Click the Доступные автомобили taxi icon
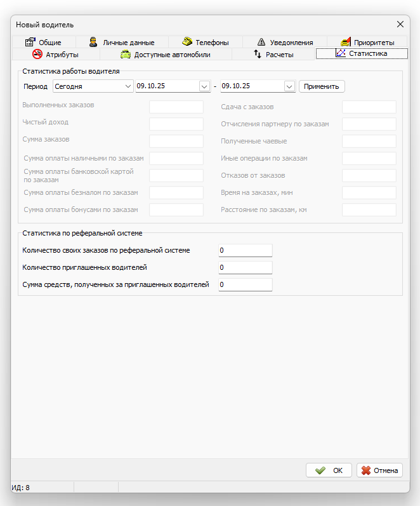The width and height of the screenshot is (420, 506). [126, 54]
